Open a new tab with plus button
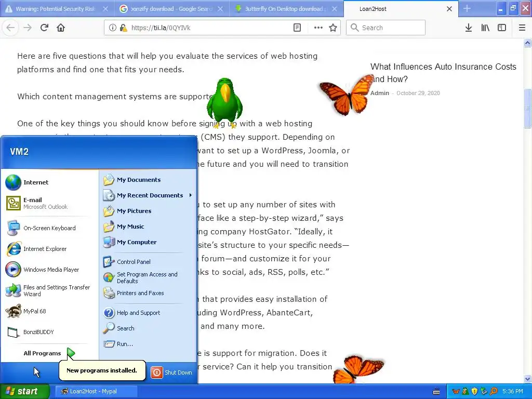Screen dimensions: 532x399 tap(467, 8)
